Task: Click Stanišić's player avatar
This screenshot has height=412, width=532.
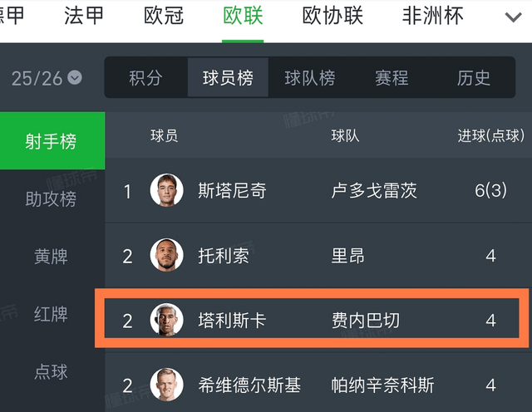Action: pos(166,191)
